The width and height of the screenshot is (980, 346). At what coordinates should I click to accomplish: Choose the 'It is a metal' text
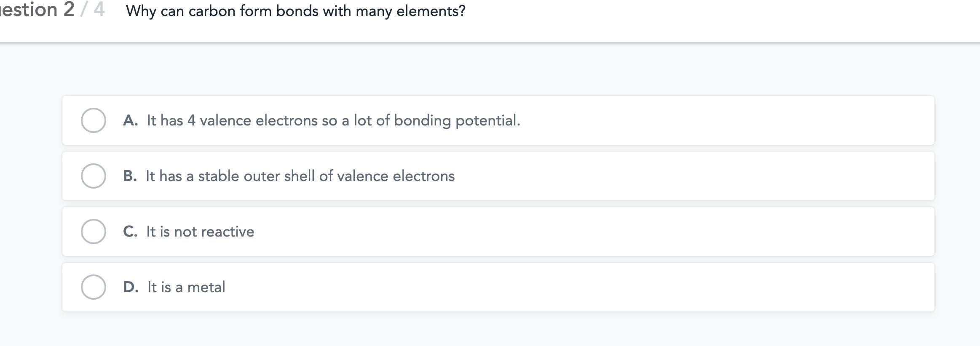coord(186,287)
